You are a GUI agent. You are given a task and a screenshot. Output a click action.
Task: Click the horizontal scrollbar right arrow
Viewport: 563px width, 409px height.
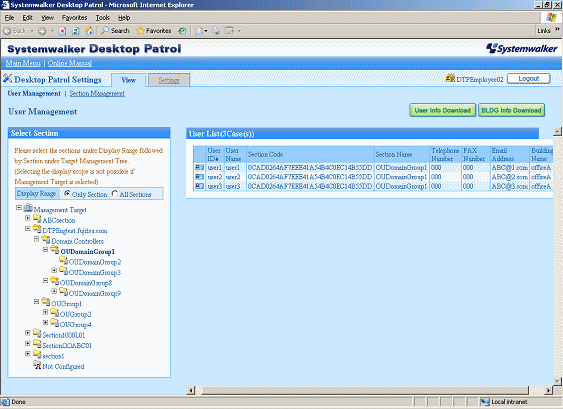(x=548, y=390)
